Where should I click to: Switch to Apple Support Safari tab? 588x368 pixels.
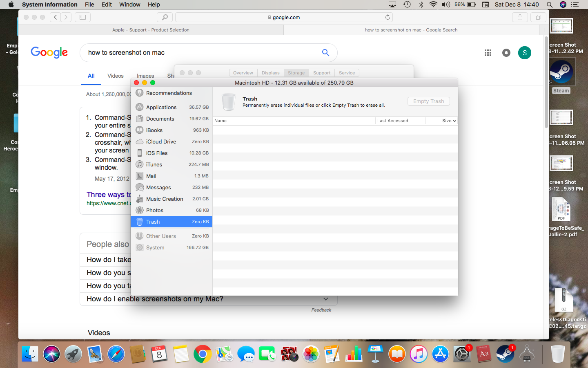coord(151,30)
